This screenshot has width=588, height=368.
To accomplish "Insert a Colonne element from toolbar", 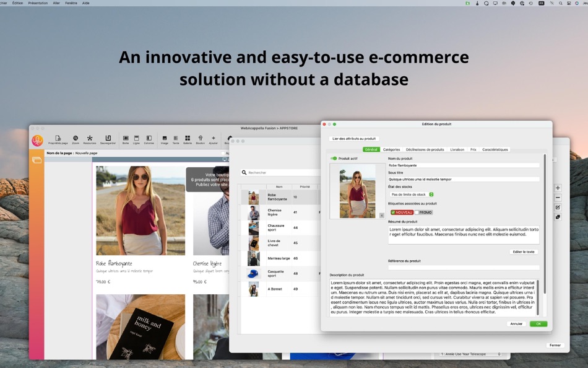I will click(x=149, y=139).
